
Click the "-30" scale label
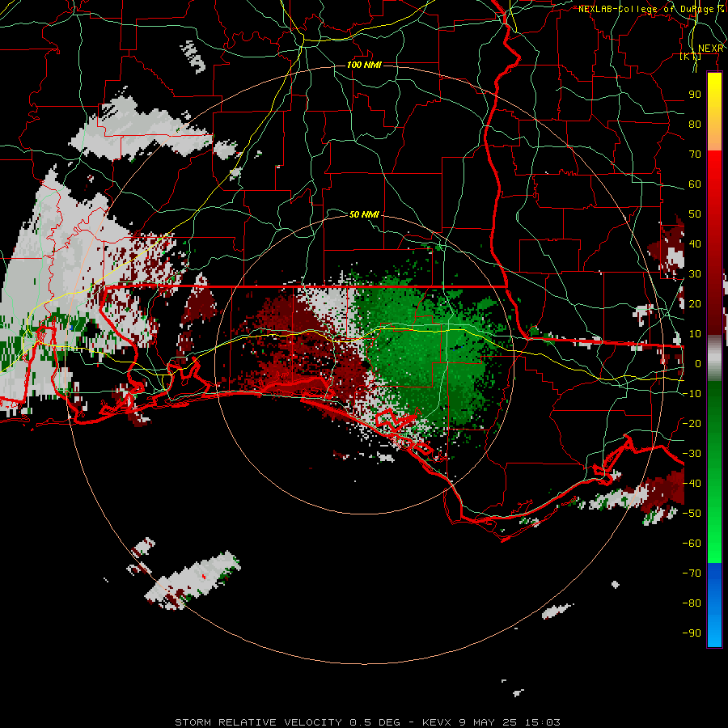[692, 454]
